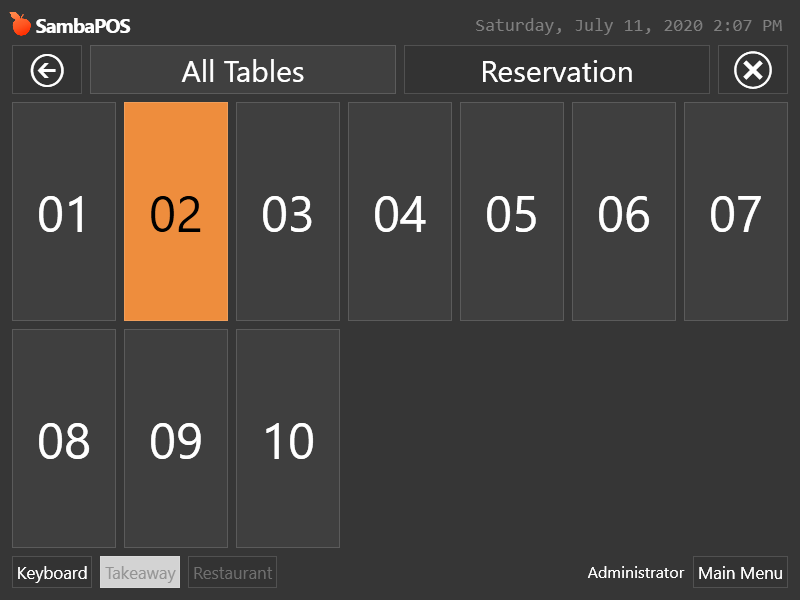Click the back arrow icon

pos(47,70)
